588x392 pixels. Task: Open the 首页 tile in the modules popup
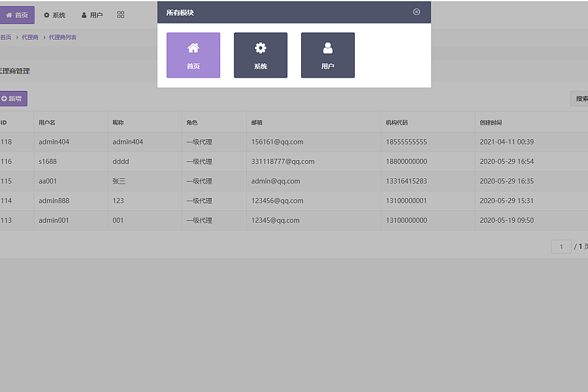click(193, 55)
